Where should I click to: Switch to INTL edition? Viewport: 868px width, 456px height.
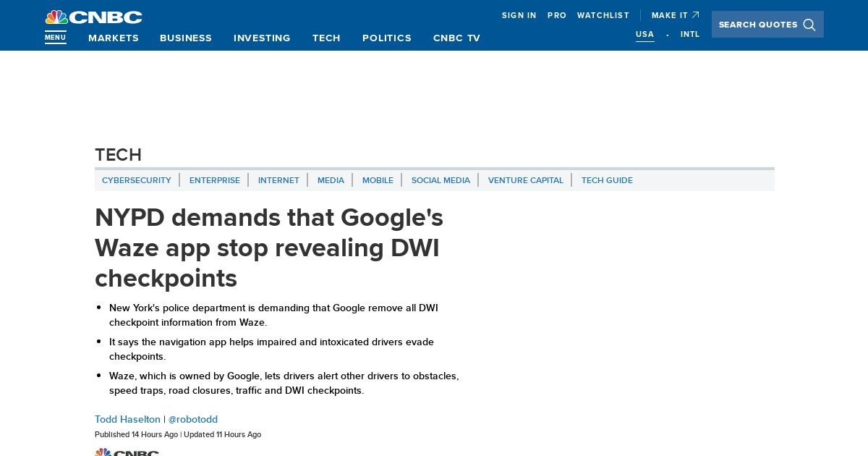690,34
